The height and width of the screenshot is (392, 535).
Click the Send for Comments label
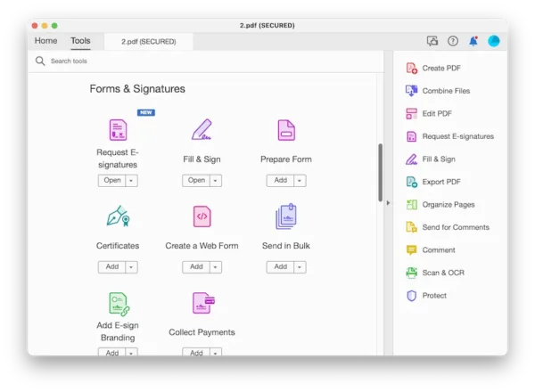(456, 227)
